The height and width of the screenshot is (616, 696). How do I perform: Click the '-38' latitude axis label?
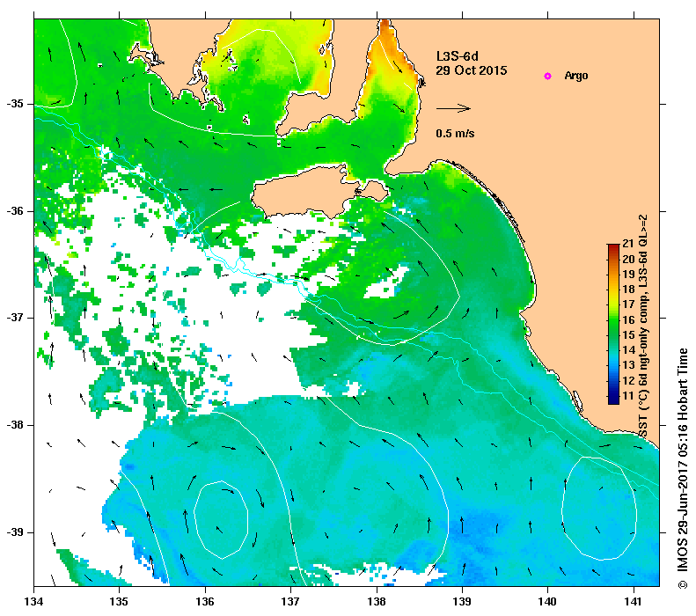(x=14, y=425)
